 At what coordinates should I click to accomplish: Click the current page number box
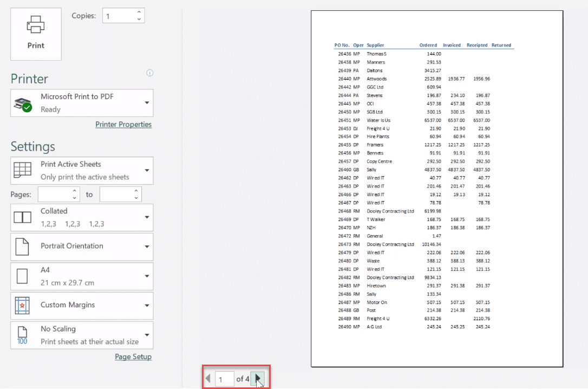click(224, 379)
